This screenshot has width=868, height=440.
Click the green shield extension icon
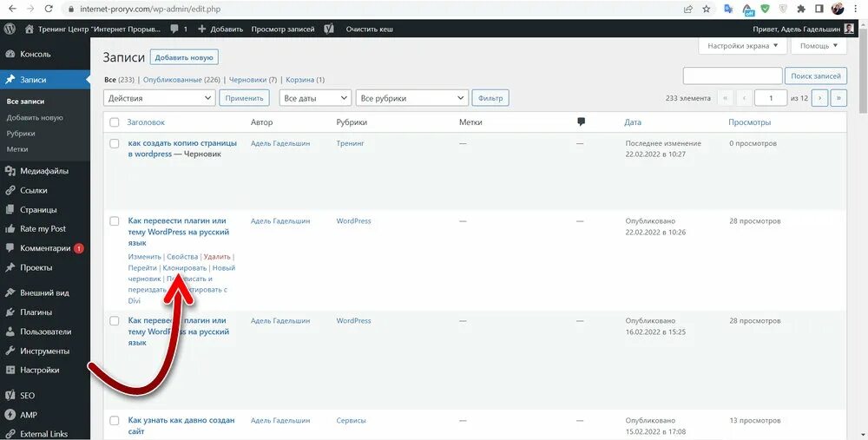(765, 9)
